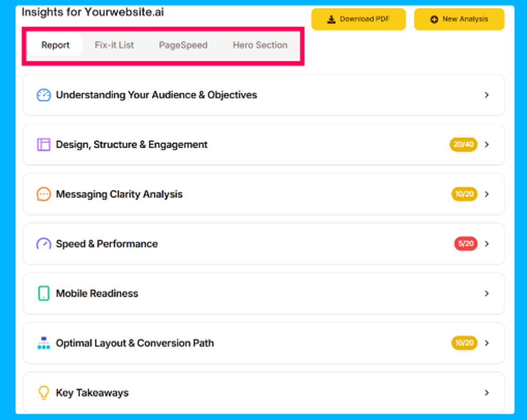Click the lightbulb icon beside Key Takeaways
This screenshot has width=527, height=420.
[43, 393]
